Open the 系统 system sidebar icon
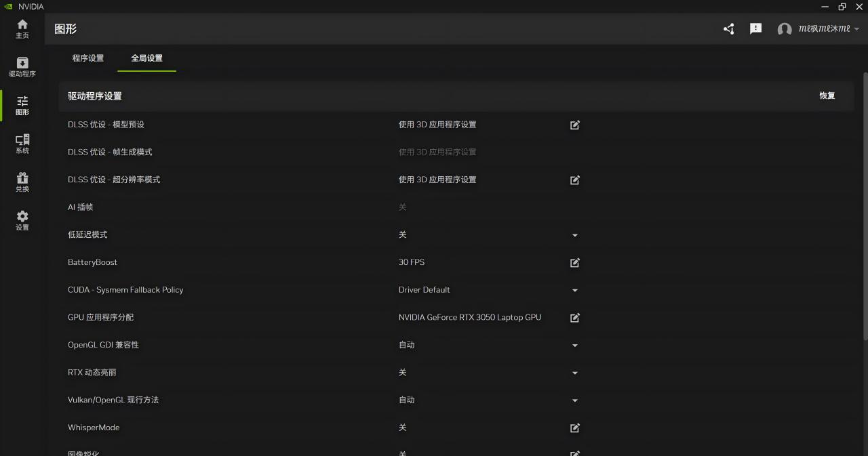Viewport: 868px width, 456px height. (22, 144)
